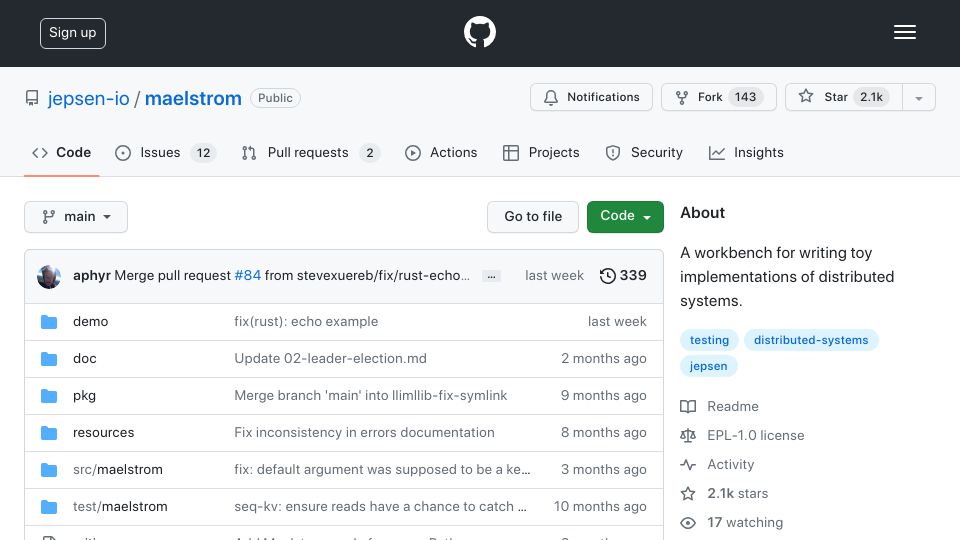Open the Security tab

[643, 152]
